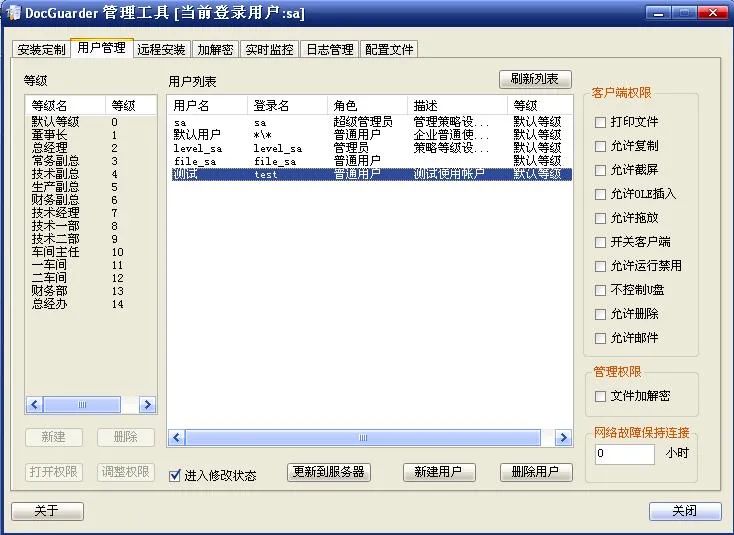Click left arrow of level list scrollbar
Viewport: 734px width, 535px height.
pyautogui.click(x=35, y=405)
